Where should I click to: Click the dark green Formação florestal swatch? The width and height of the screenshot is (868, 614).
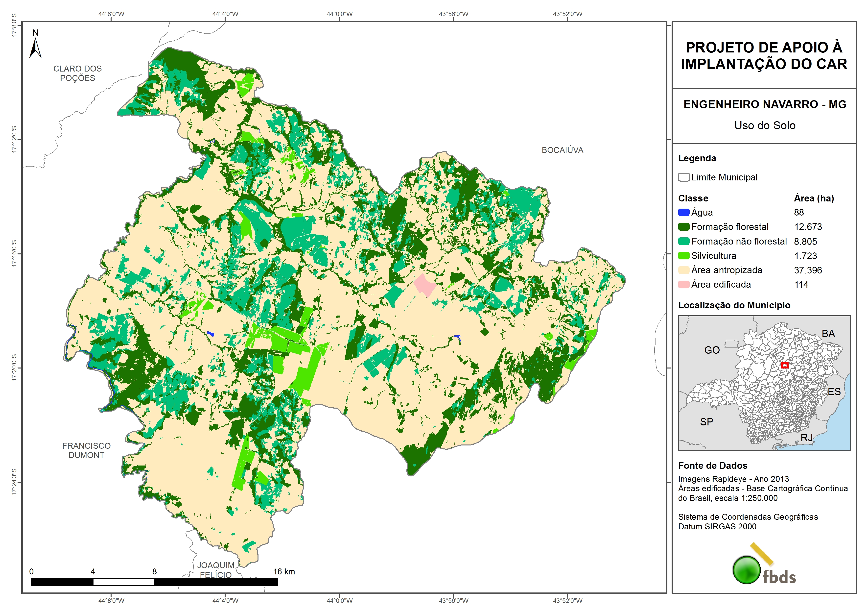click(683, 227)
